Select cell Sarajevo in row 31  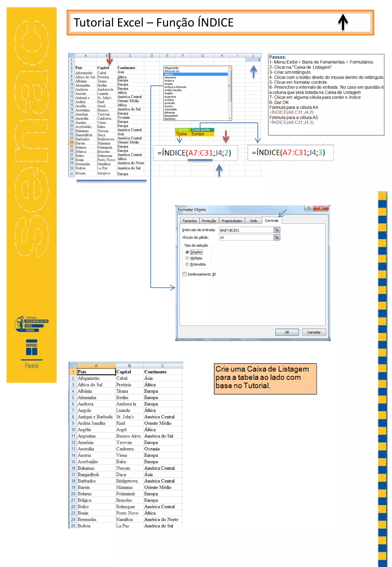pos(107,174)
